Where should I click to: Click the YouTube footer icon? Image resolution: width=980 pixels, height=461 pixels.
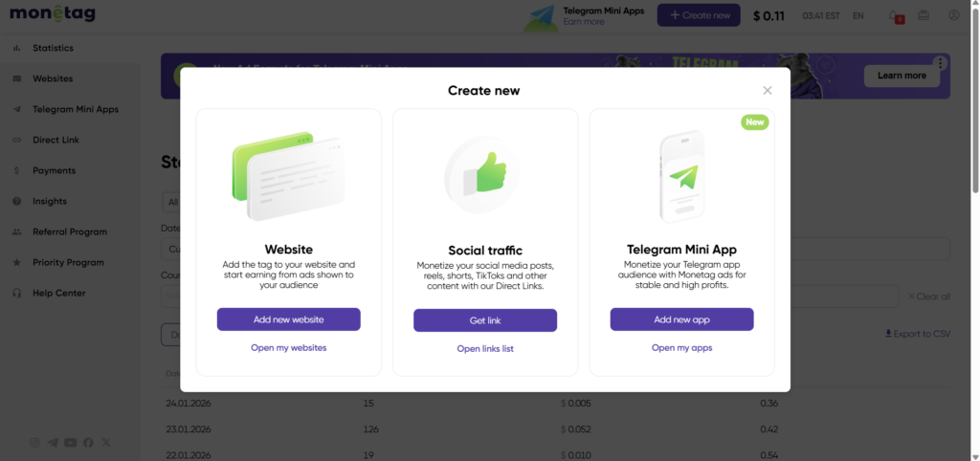point(70,442)
